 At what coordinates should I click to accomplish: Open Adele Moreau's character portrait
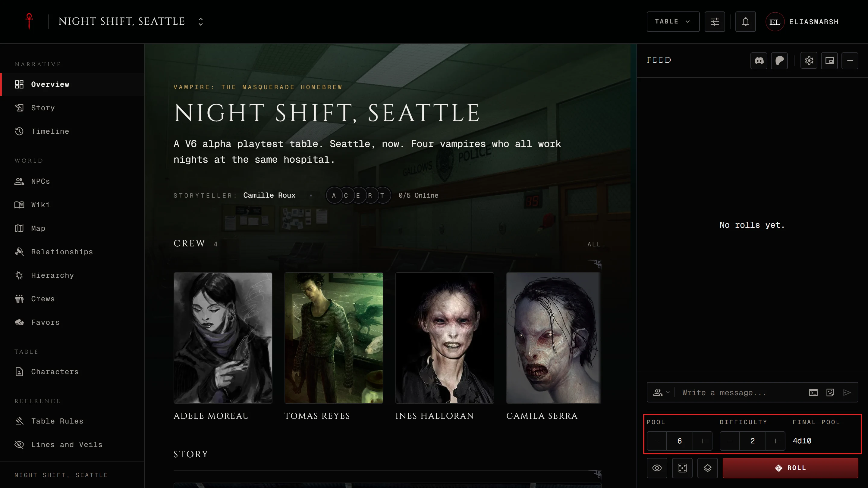tap(223, 338)
